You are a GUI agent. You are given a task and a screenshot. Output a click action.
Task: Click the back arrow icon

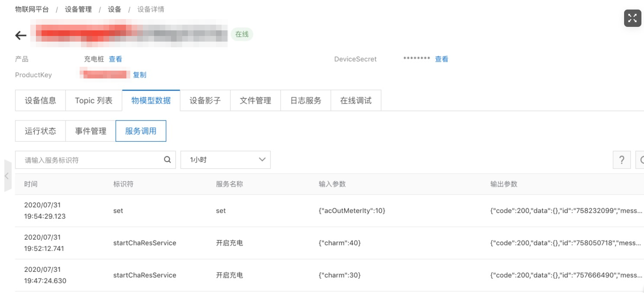tap(21, 36)
